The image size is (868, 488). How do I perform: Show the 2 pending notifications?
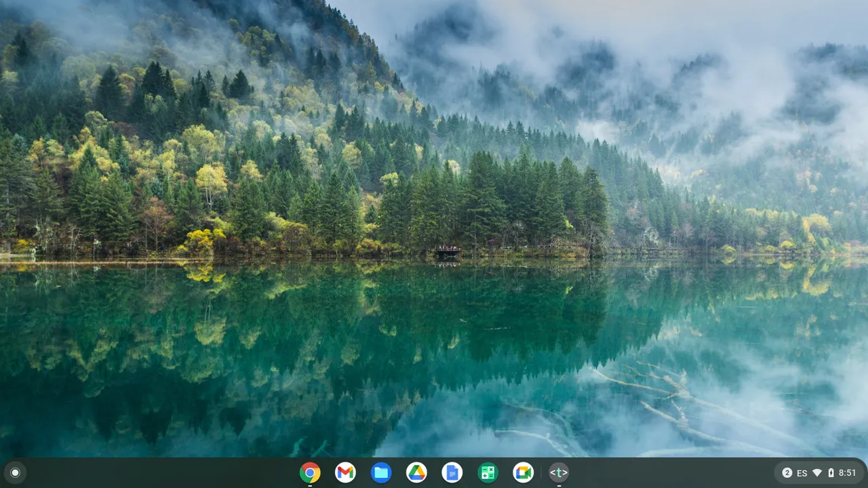787,472
